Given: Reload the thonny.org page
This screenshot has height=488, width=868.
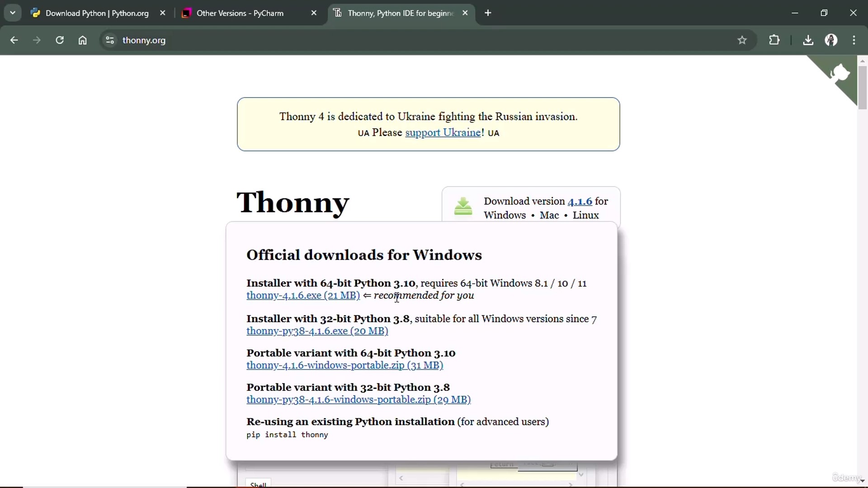Looking at the screenshot, I should (60, 40).
